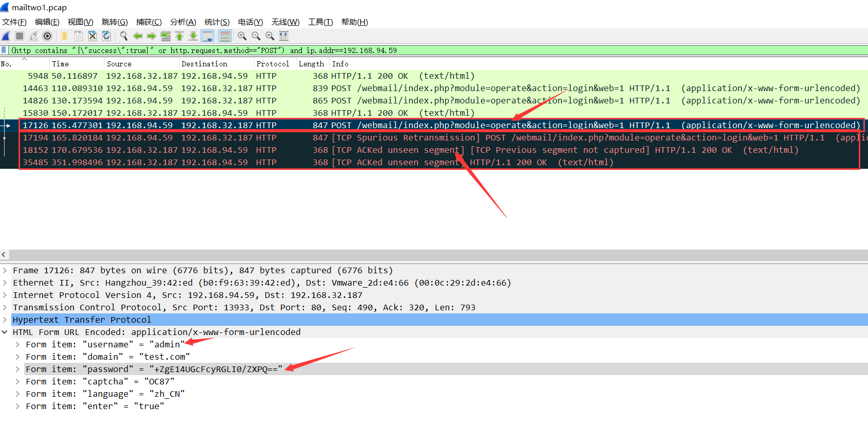Click the resize columns icon
Screen dimensions: 868x423
pyautogui.click(x=284, y=36)
